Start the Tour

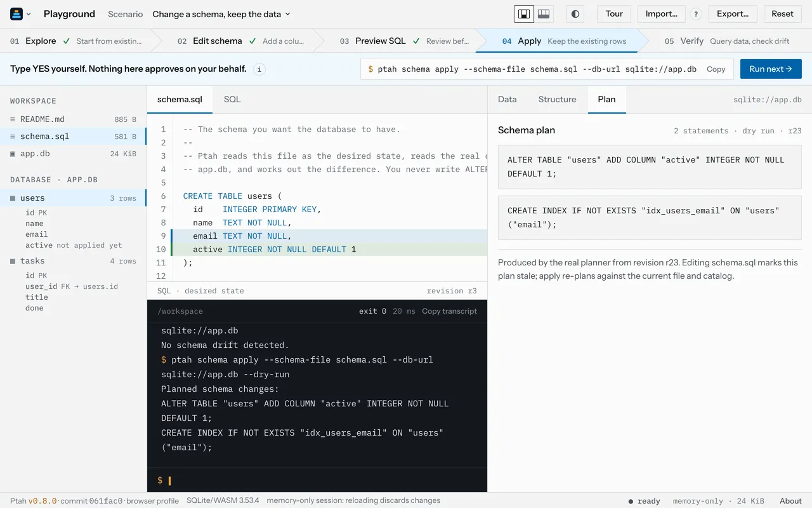click(x=614, y=14)
